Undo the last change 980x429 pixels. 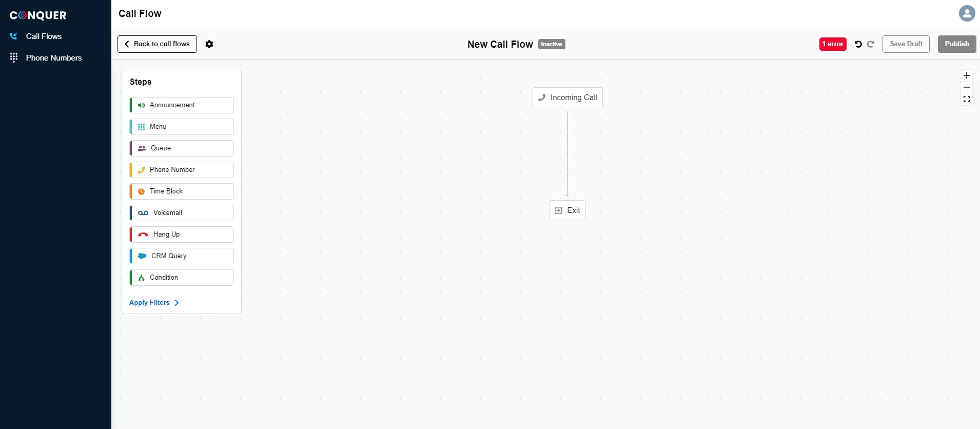[858, 44]
